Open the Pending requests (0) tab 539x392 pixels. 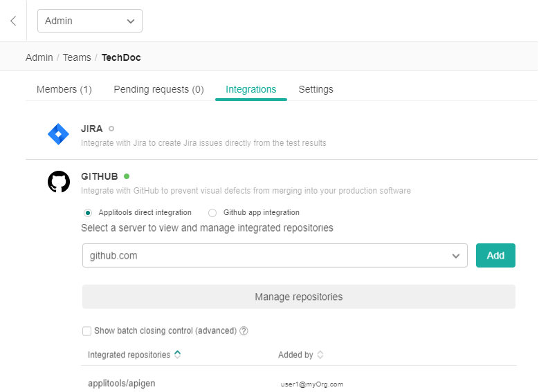click(158, 89)
